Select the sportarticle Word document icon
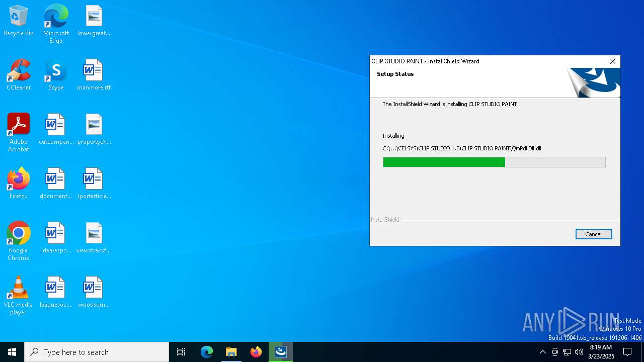The height and width of the screenshot is (362, 644). coord(94,184)
